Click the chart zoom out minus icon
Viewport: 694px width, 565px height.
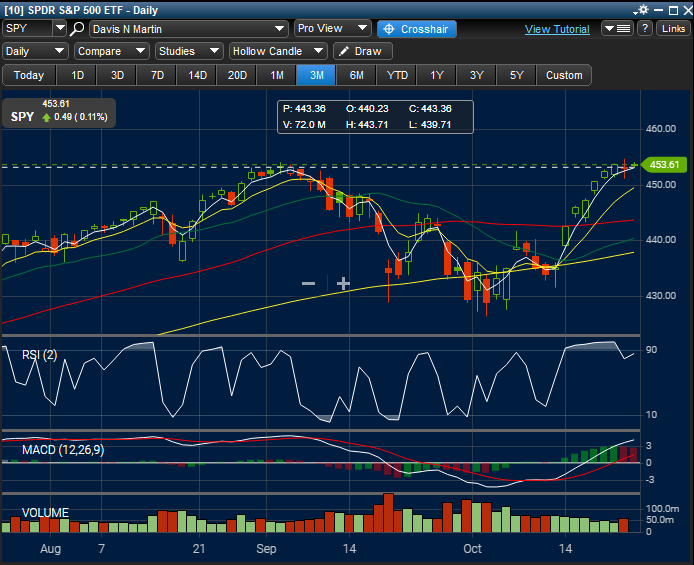tap(308, 283)
